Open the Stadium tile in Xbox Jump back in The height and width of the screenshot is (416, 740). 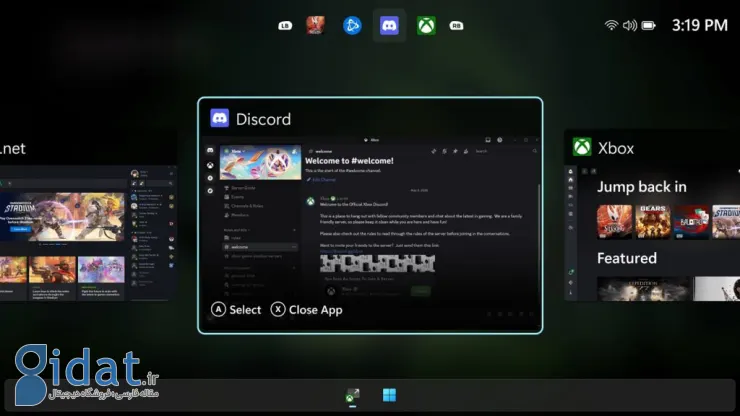(x=726, y=222)
